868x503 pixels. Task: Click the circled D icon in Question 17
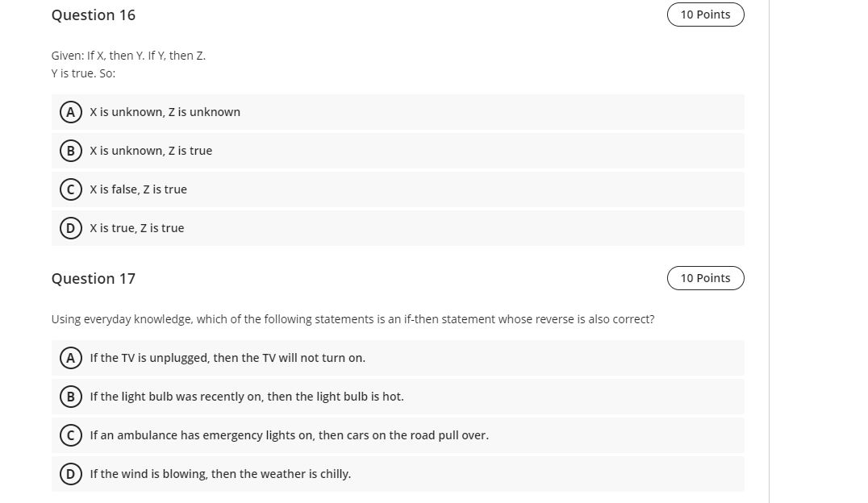point(70,473)
